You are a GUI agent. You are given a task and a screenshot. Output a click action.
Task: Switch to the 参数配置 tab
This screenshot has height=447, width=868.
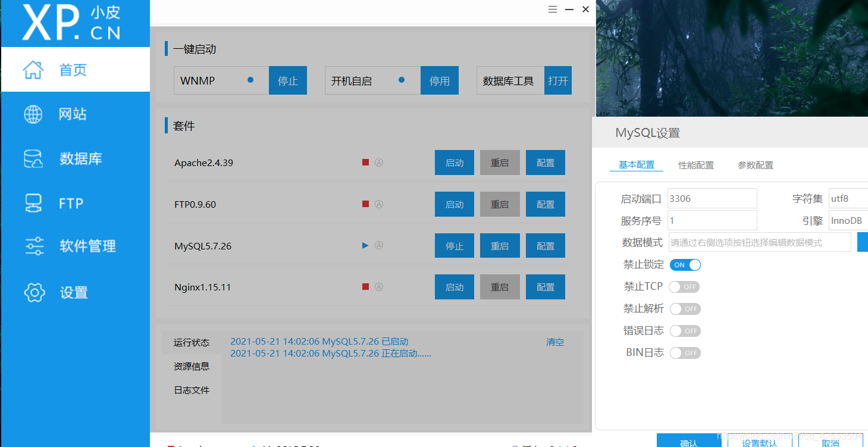coord(756,165)
